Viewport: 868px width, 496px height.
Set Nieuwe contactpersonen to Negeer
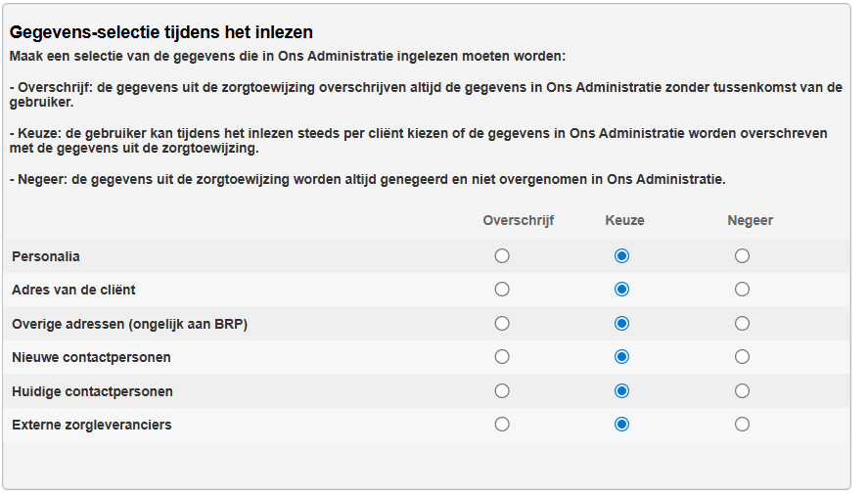pyautogui.click(x=742, y=356)
